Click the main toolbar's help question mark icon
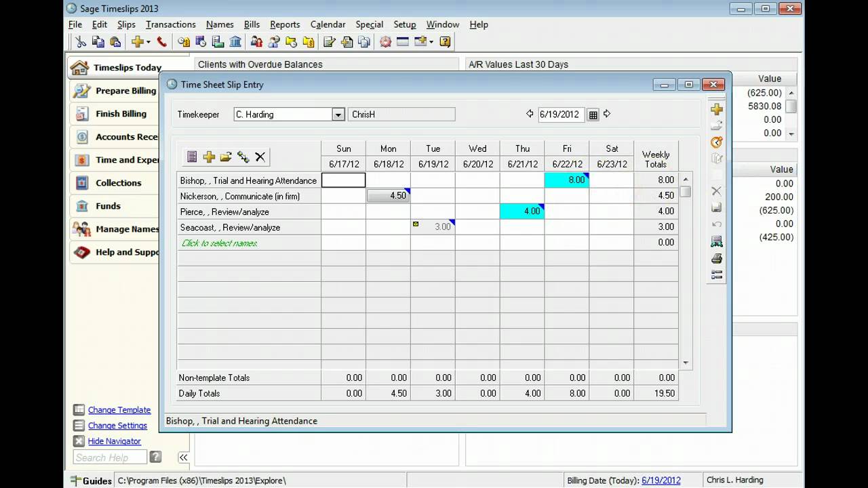Image resolution: width=868 pixels, height=488 pixels. (x=445, y=41)
